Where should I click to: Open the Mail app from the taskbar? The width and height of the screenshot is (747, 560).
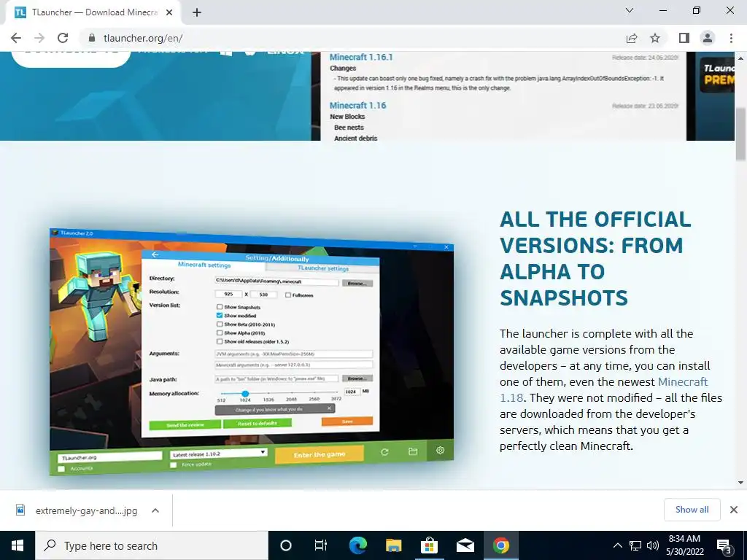(465, 545)
